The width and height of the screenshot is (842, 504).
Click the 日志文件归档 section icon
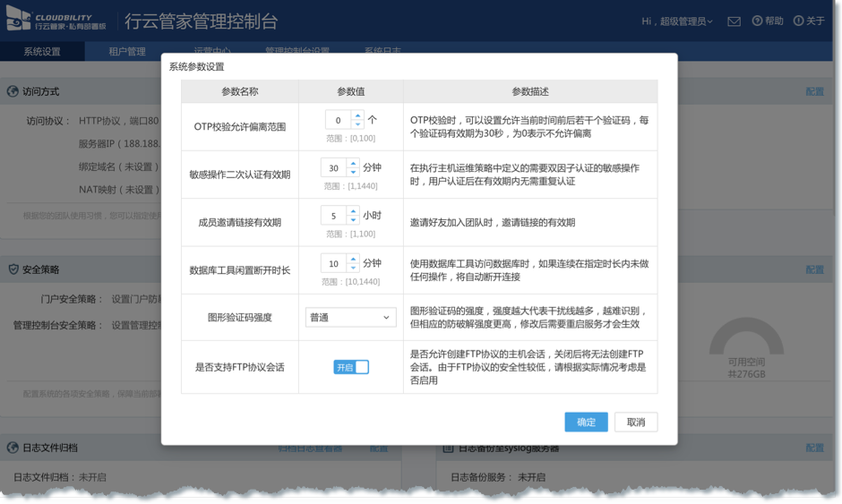[13, 448]
